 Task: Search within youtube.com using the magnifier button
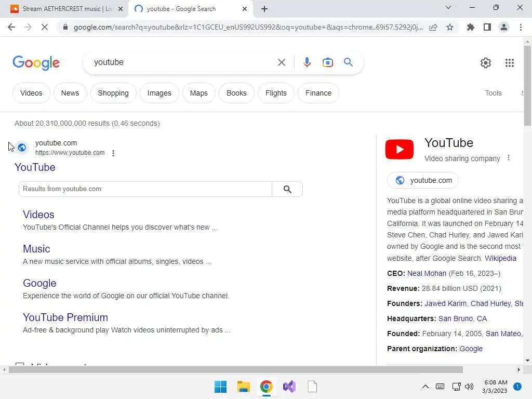coord(287,189)
